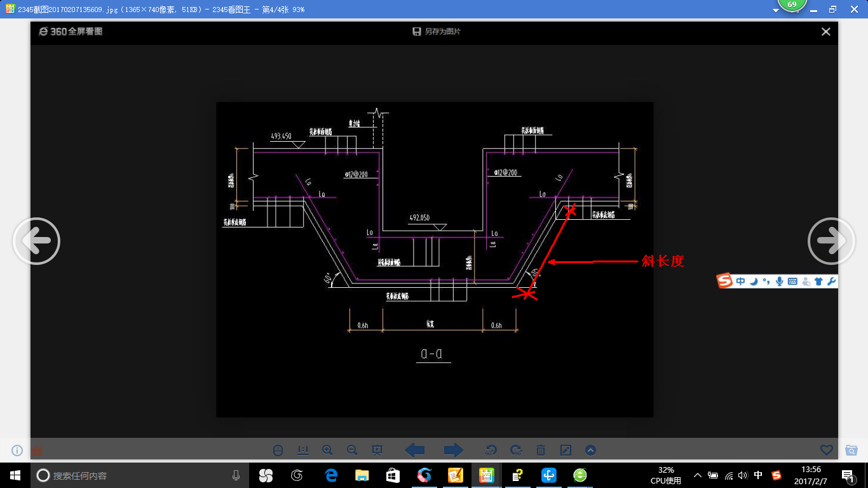Click blue next-picture arrow in toolbar
This screenshot has height=488, width=868.
tap(453, 451)
